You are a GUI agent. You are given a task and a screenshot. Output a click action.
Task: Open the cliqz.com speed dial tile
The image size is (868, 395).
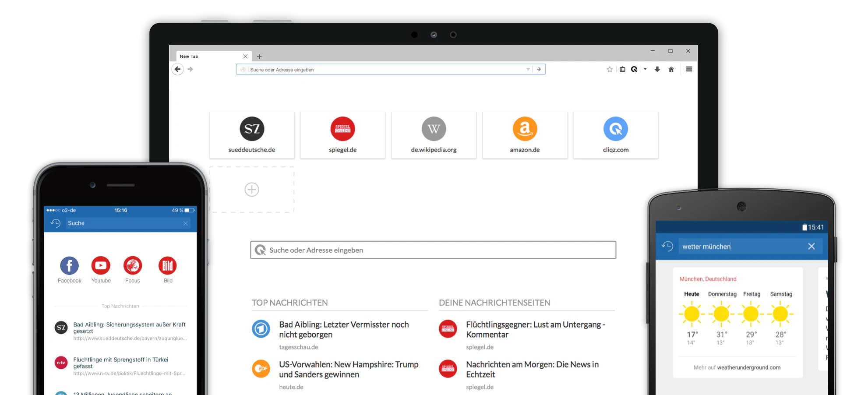pyautogui.click(x=616, y=135)
